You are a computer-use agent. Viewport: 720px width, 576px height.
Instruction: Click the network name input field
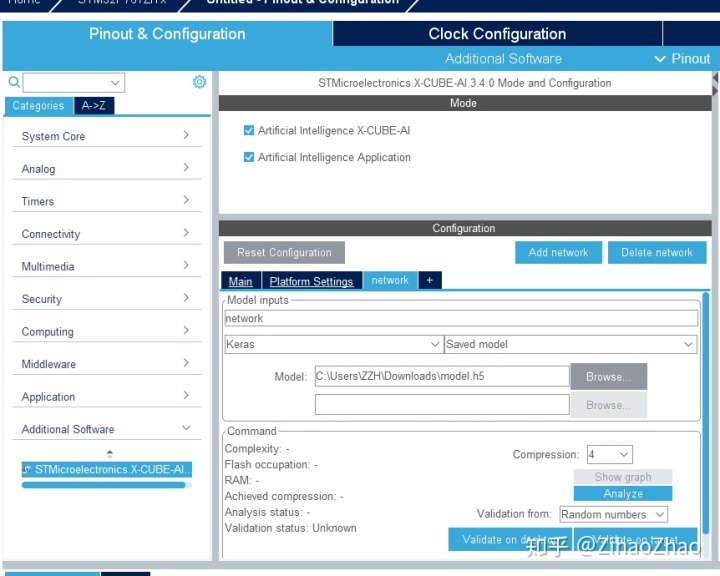pyautogui.click(x=461, y=318)
